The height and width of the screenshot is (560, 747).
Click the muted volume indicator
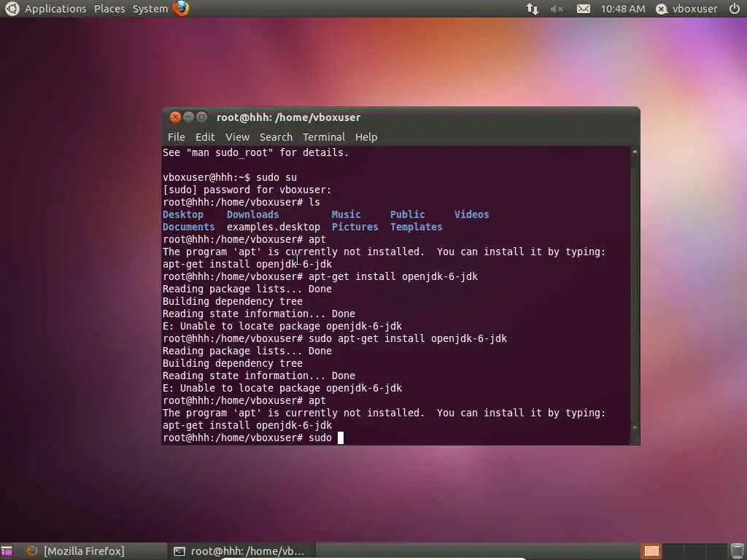coord(557,9)
